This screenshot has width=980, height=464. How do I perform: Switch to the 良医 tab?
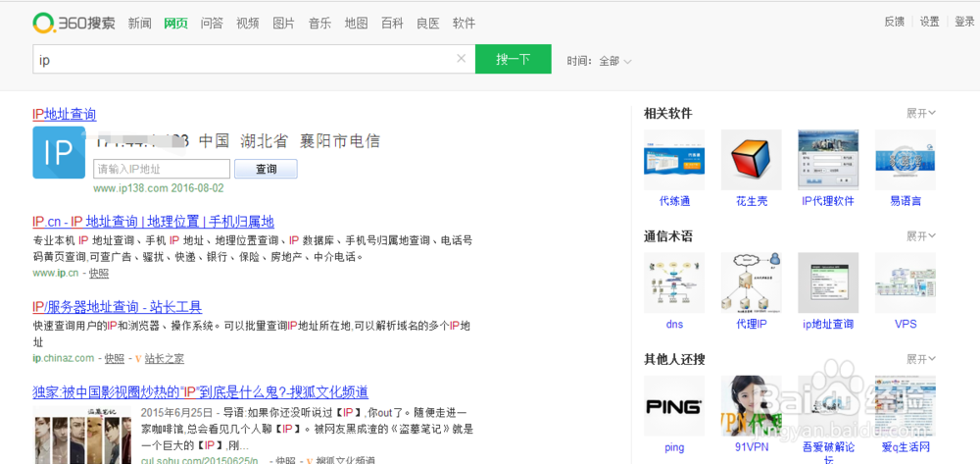[x=428, y=24]
